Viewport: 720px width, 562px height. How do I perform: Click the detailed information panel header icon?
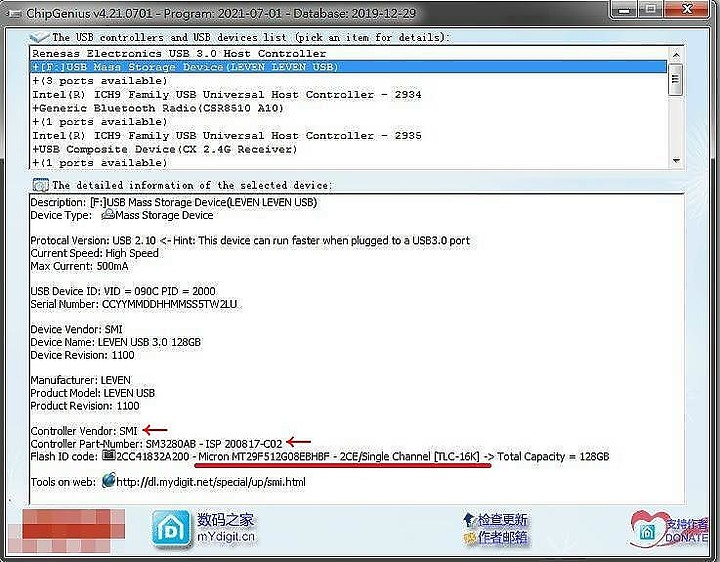point(40,185)
